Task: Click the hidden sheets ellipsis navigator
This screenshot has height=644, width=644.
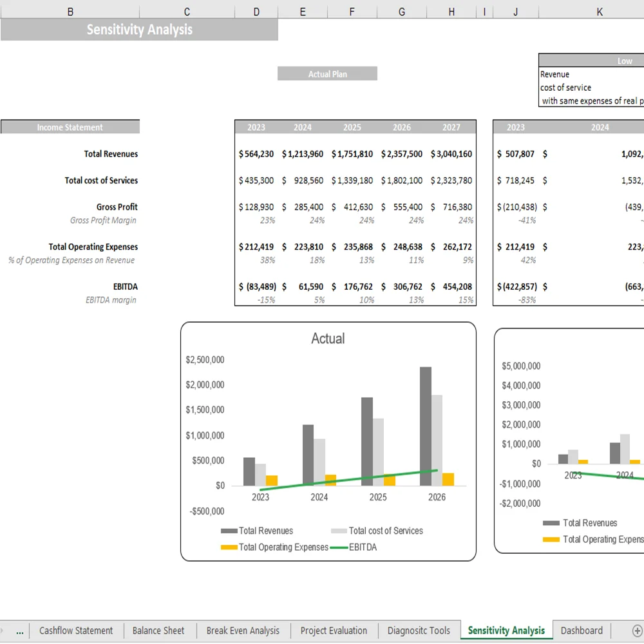Action: pyautogui.click(x=19, y=630)
